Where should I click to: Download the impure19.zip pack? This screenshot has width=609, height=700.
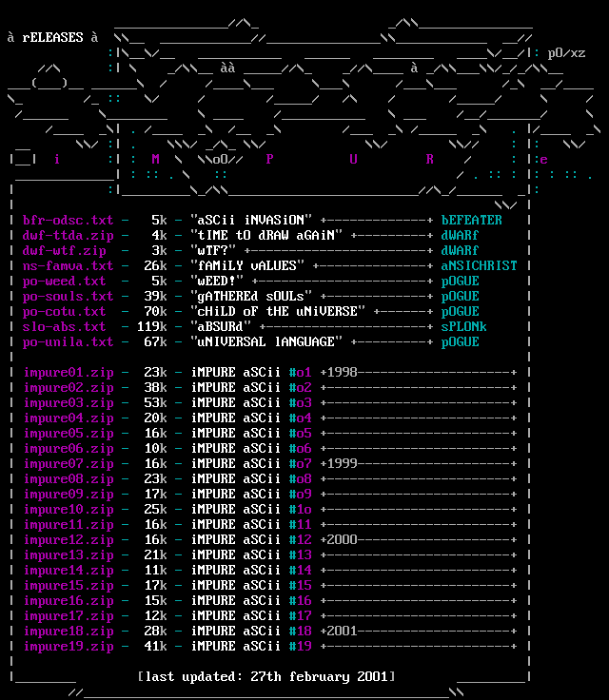[x=68, y=646]
